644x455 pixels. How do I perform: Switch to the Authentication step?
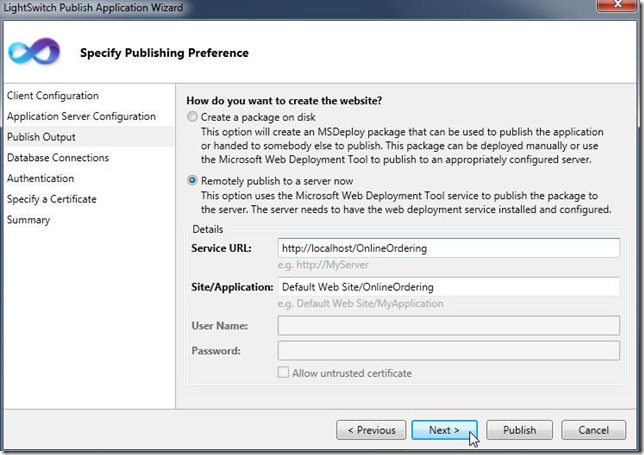(x=41, y=178)
